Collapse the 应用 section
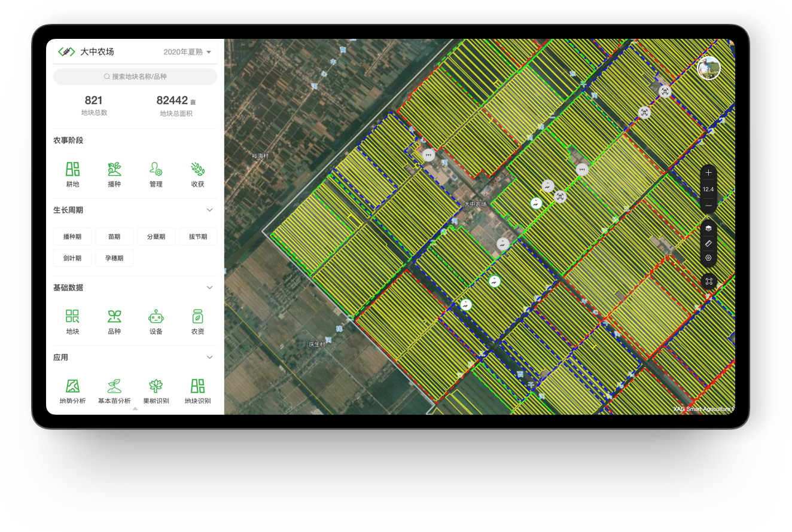The width and height of the screenshot is (792, 532). (209, 357)
